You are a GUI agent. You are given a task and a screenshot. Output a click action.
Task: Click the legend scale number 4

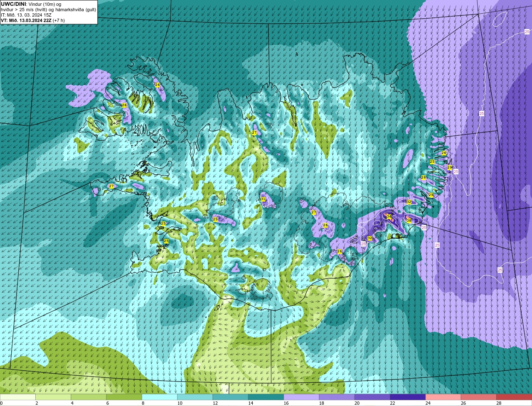tap(72, 403)
